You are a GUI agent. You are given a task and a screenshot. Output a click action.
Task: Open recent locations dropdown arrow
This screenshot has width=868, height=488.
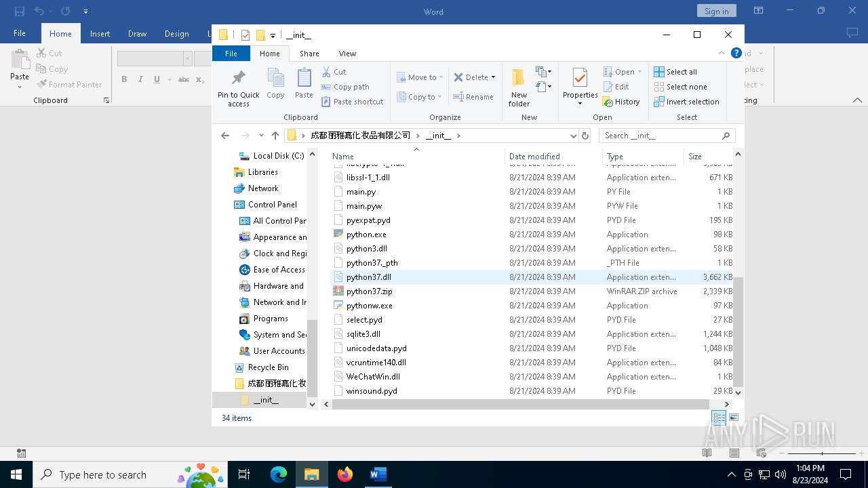click(261, 136)
